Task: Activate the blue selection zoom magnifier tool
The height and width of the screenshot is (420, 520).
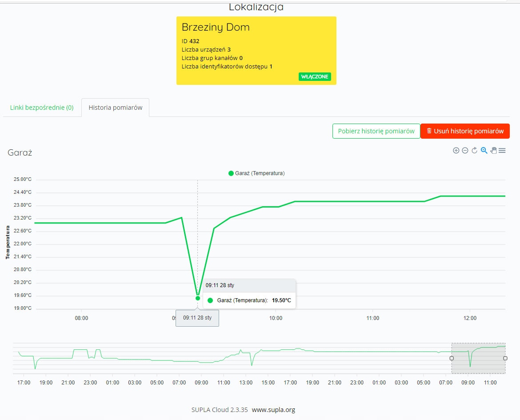Action: (484, 151)
